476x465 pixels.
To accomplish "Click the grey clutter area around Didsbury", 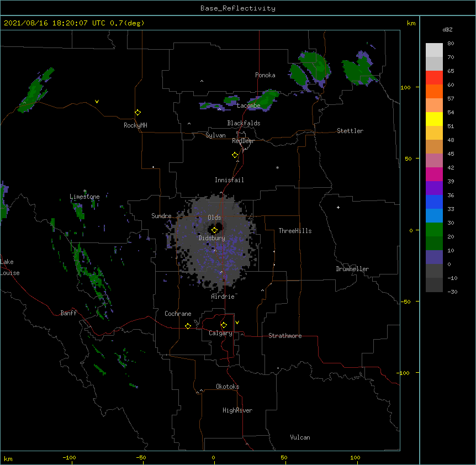I will click(215, 243).
